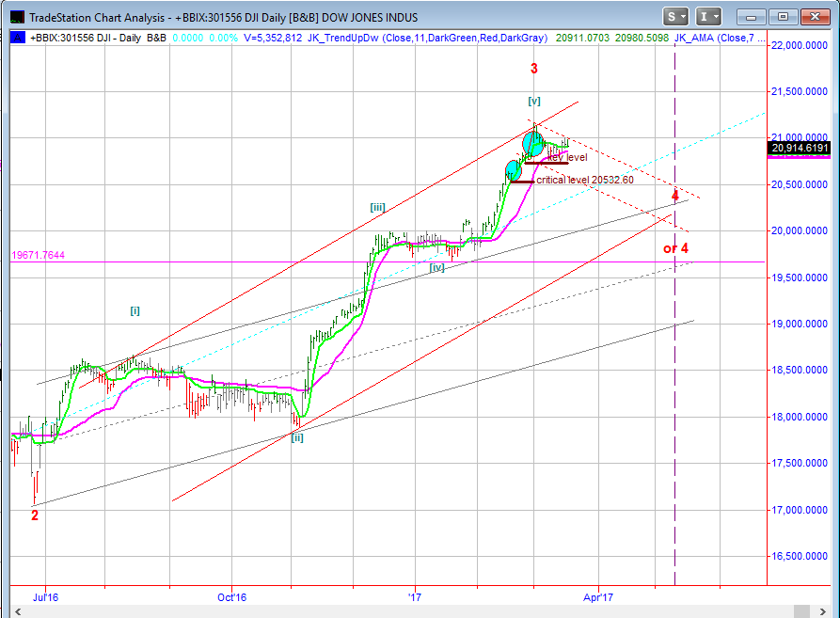Viewport: 840px width, 618px height.
Task: Click the "21,500.0000" price axis label
Action: (x=800, y=91)
